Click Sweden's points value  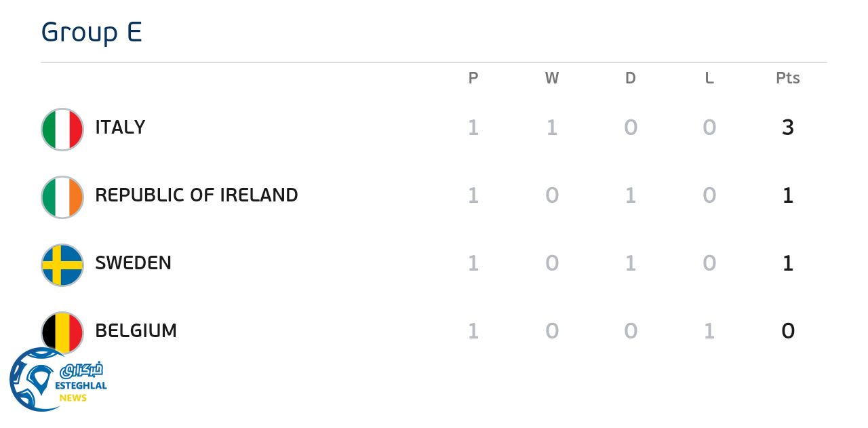click(788, 263)
